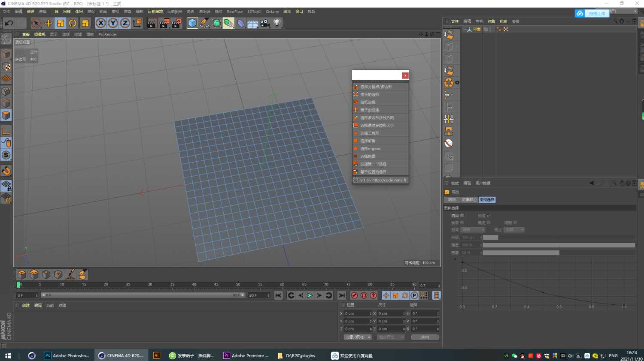Lock the X axis with its toolbar icon

(x=100, y=23)
